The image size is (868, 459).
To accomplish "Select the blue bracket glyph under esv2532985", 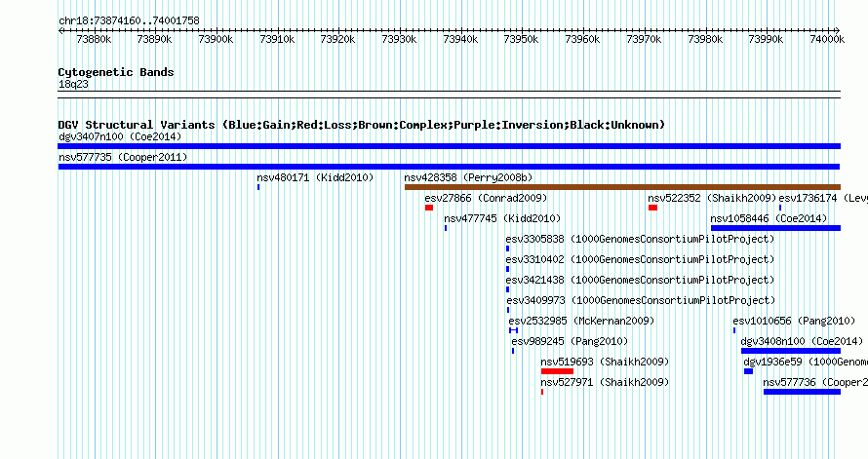I will tap(514, 330).
